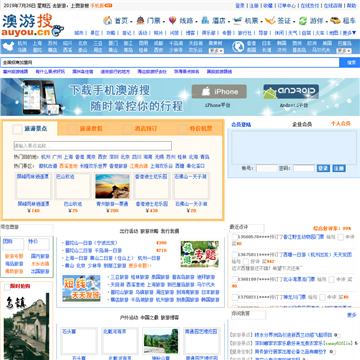
Task: Click the China map icon beside domestic cities
Action: coord(8,46)
